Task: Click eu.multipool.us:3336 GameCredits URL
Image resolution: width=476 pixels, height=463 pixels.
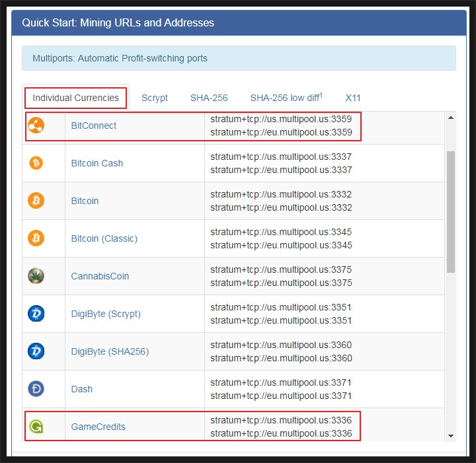Action: coord(281,433)
